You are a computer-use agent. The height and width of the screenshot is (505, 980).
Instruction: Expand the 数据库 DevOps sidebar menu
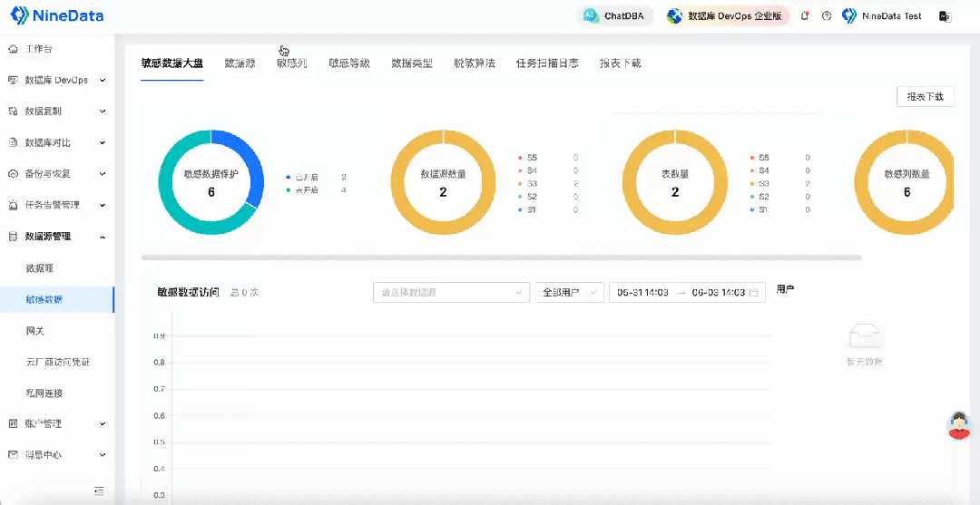57,80
